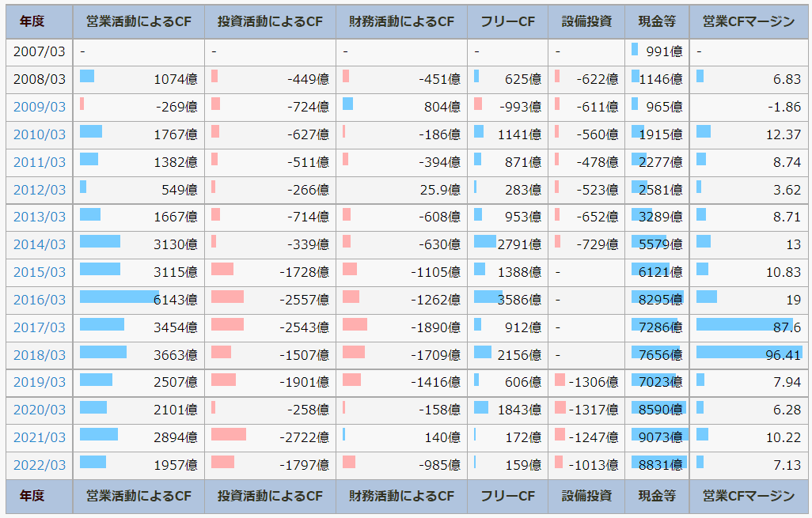The width and height of the screenshot is (812, 518).
Task: Click the top フリーCF column header
Action: click(x=508, y=21)
